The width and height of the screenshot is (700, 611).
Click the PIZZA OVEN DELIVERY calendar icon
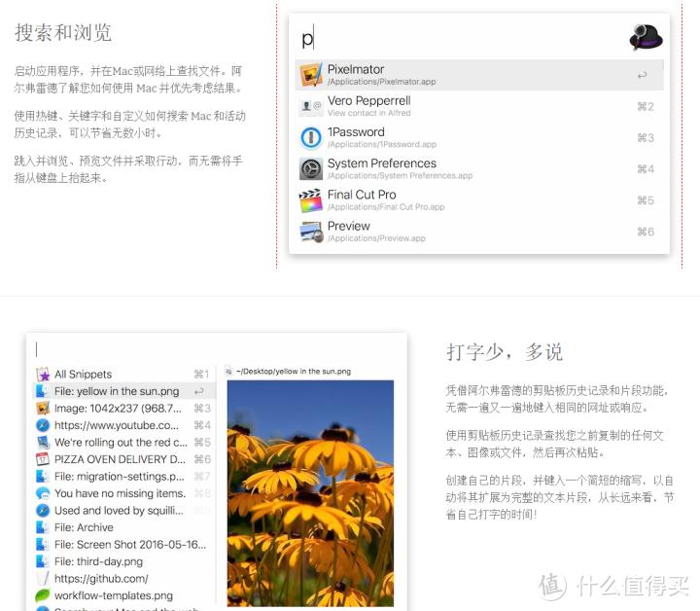point(43,459)
